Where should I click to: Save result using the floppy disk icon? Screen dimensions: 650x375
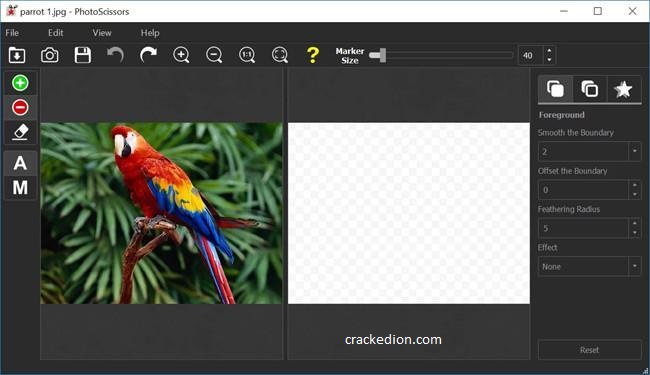coord(82,55)
